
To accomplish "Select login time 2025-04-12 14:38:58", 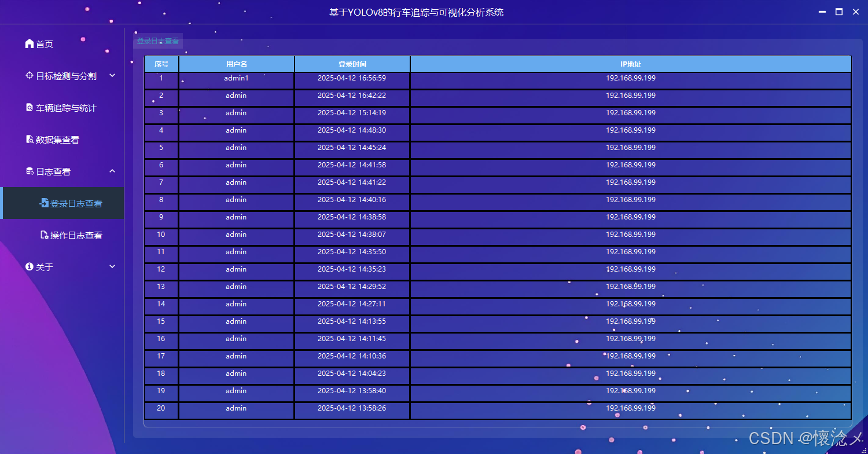I will [x=352, y=217].
